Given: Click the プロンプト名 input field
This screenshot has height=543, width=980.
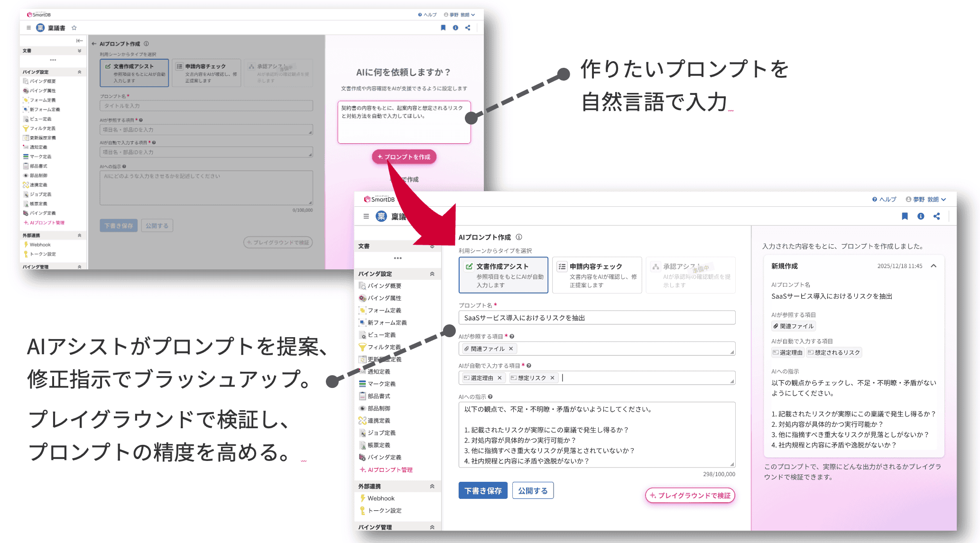Looking at the screenshot, I should click(x=596, y=317).
